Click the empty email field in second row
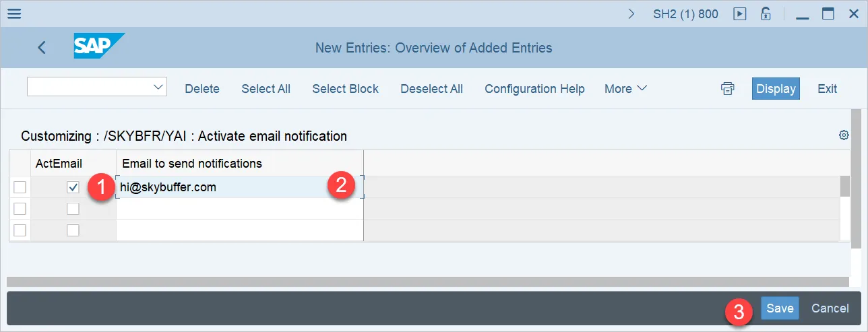This screenshot has height=332, width=868. [240, 209]
